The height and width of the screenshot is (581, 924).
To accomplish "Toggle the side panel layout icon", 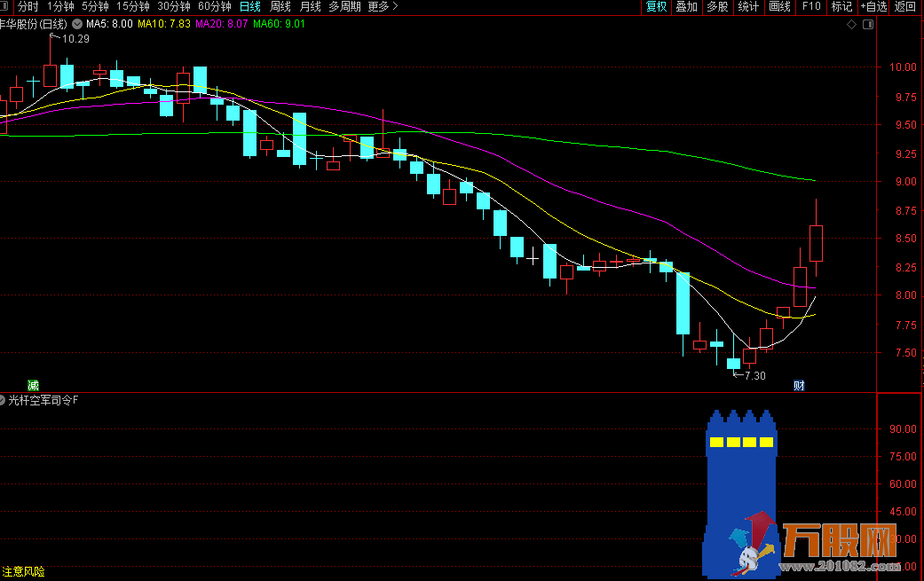I will pos(868,24).
